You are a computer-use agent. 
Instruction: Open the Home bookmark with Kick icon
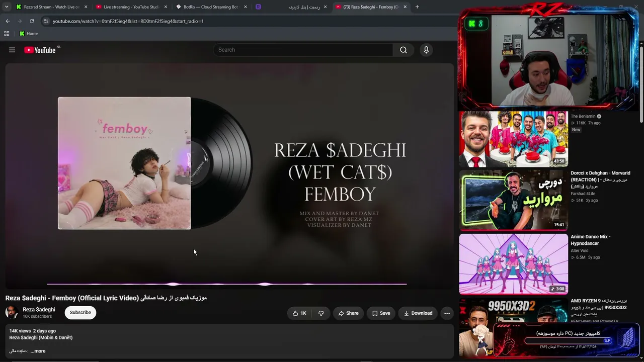point(29,34)
